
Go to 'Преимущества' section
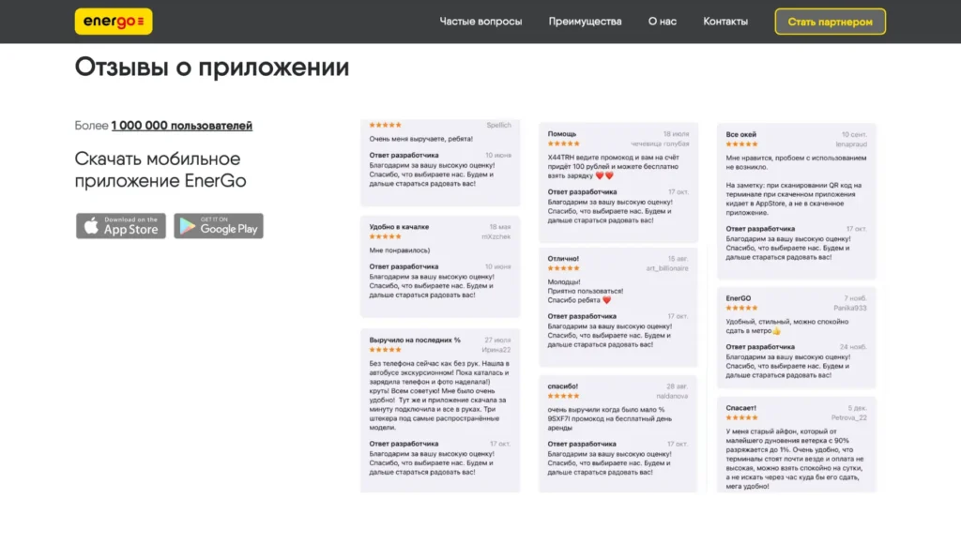585,22
